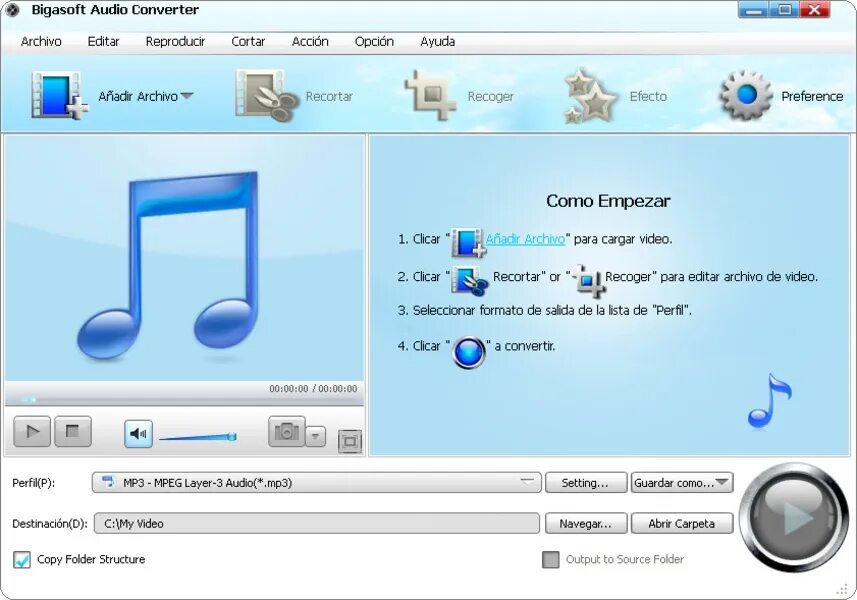The width and height of the screenshot is (857, 600).
Task: Mute audio with the speaker icon
Action: [x=138, y=434]
